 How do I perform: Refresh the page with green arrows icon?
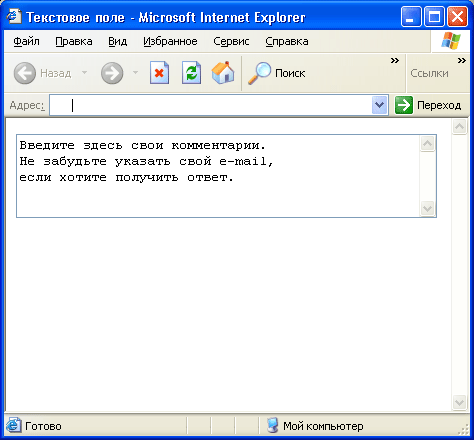pos(191,73)
